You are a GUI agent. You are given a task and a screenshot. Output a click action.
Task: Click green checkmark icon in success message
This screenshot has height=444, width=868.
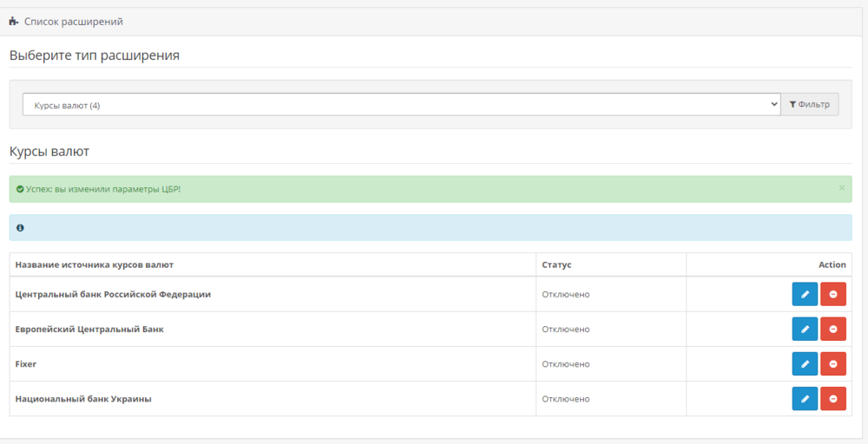pyautogui.click(x=20, y=189)
